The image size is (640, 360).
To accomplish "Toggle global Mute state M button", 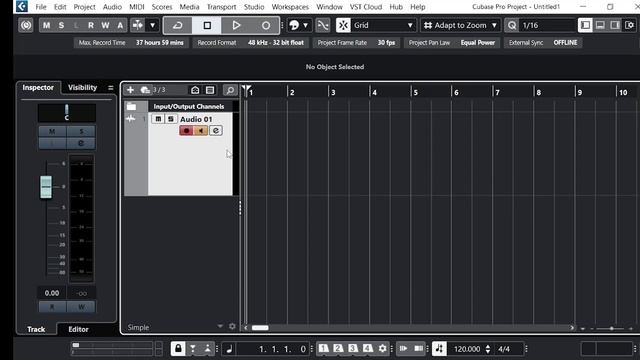I will point(47,25).
